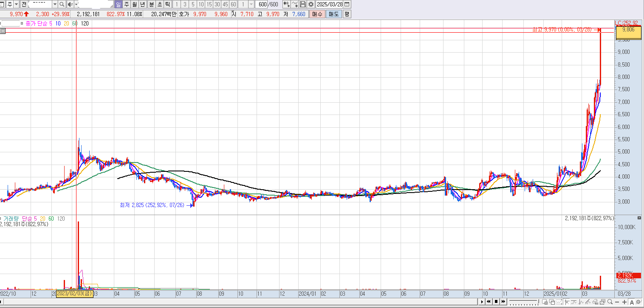Open the custom interval dropdown arrow
Screen dimensions: 644x308
[251, 4]
